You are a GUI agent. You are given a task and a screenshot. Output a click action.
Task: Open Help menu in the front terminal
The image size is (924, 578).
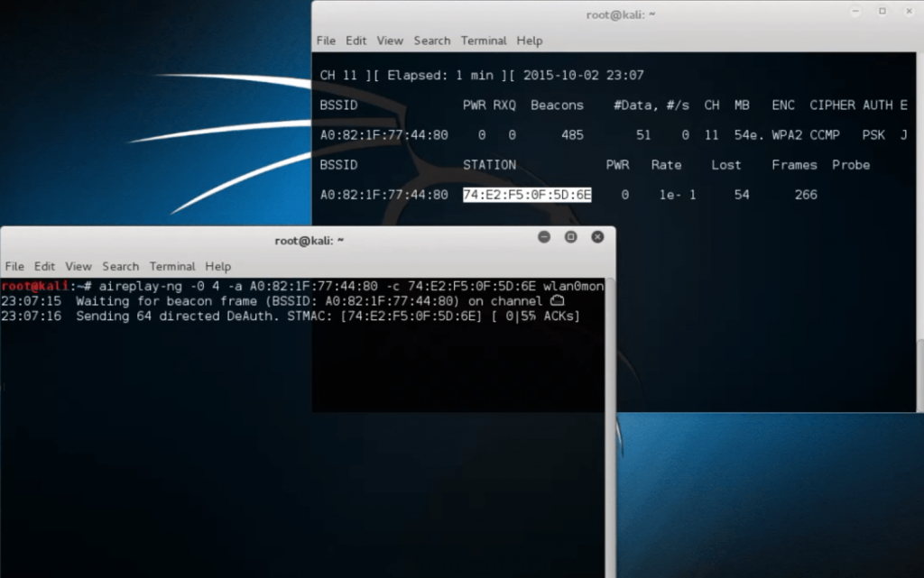[218, 267]
